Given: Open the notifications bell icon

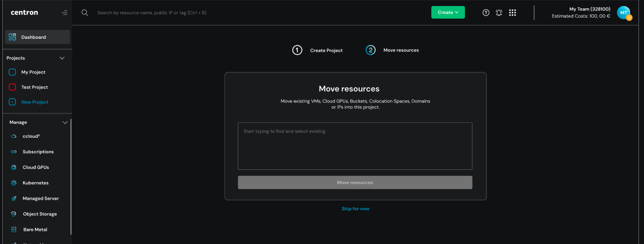Looking at the screenshot, I should 499,13.
